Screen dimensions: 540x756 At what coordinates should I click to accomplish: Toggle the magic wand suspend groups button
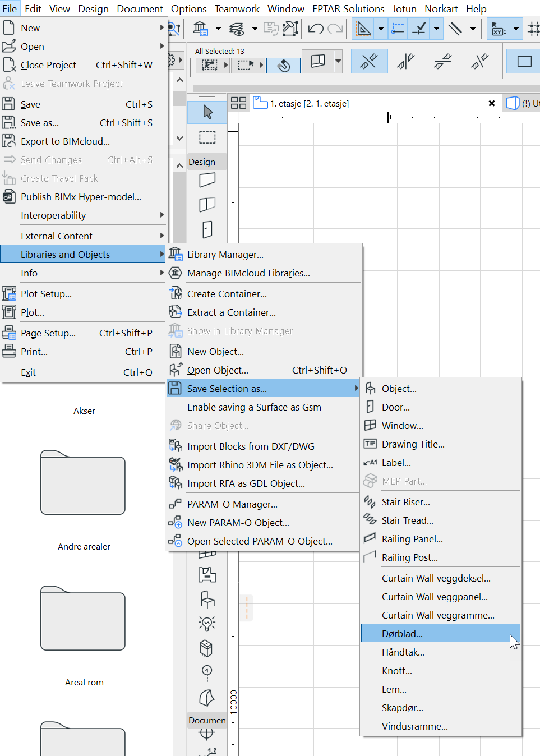pyautogui.click(x=283, y=66)
